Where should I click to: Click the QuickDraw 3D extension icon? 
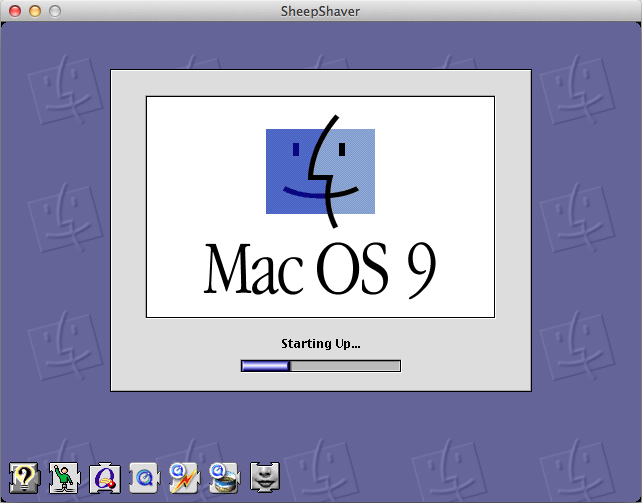[105, 476]
